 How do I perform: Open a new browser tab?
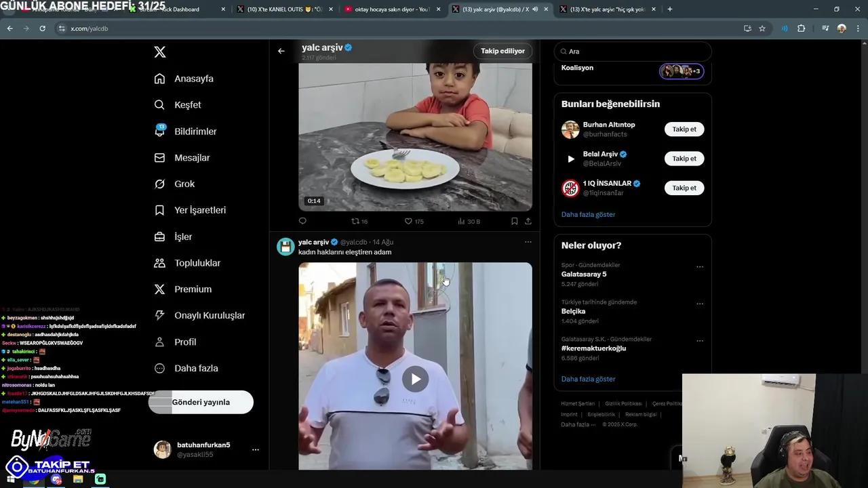(670, 9)
